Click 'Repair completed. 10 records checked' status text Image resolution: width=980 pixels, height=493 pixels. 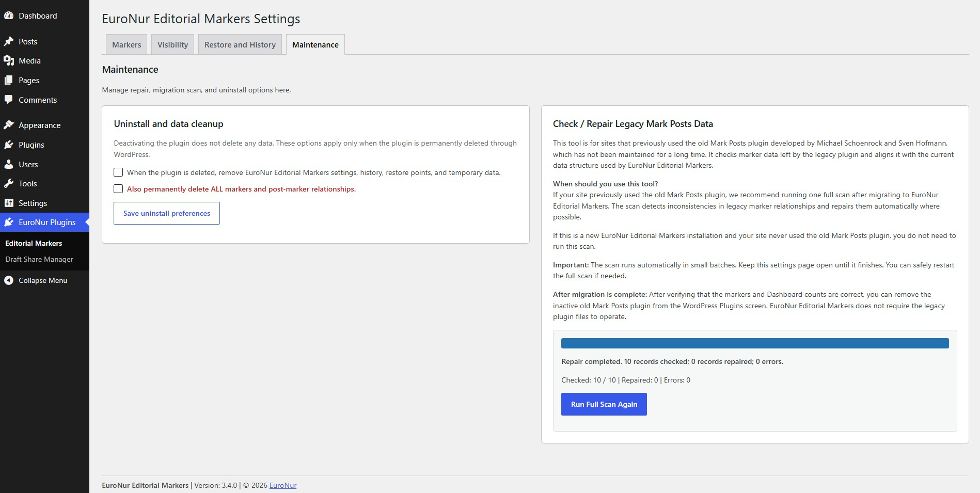pos(672,361)
